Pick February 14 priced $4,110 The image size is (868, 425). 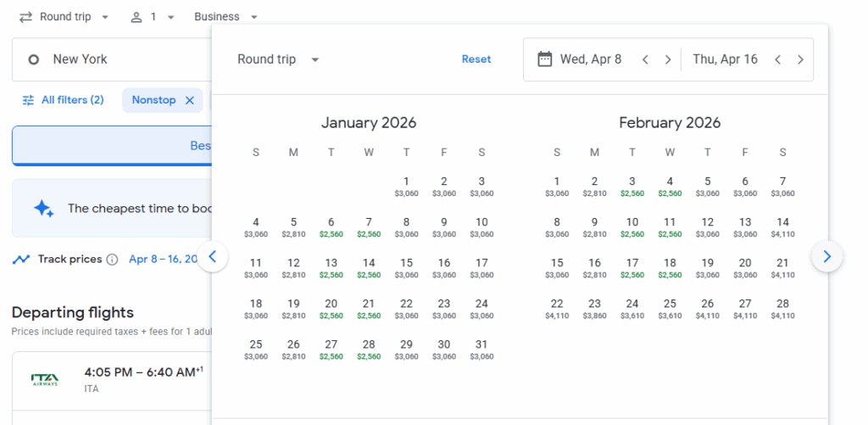(x=782, y=227)
